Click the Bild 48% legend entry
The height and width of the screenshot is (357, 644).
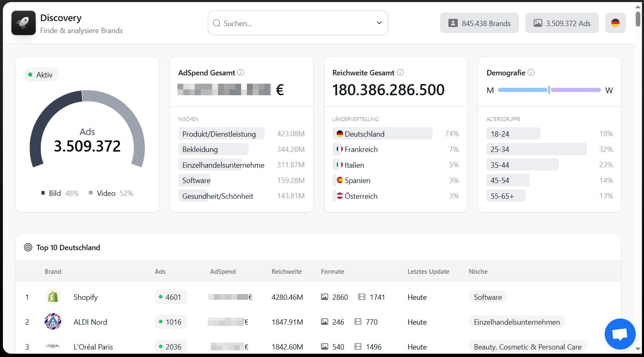coord(60,193)
